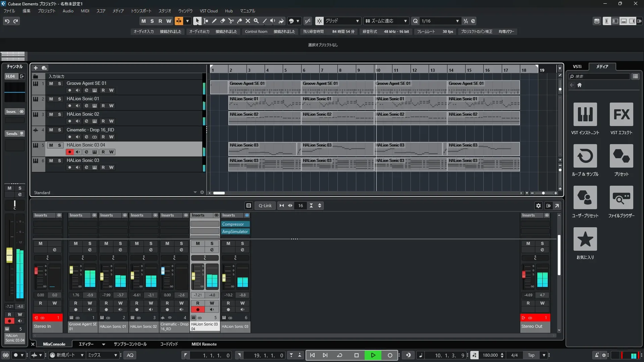Switch to the Sampler Control tab
644x362 pixels.
pyautogui.click(x=130, y=344)
